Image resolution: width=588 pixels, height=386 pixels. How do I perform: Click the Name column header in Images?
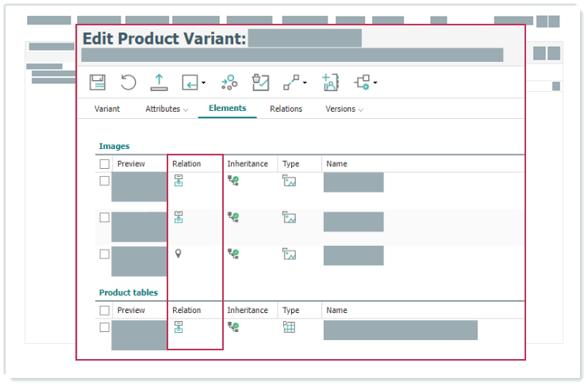pyautogui.click(x=336, y=164)
